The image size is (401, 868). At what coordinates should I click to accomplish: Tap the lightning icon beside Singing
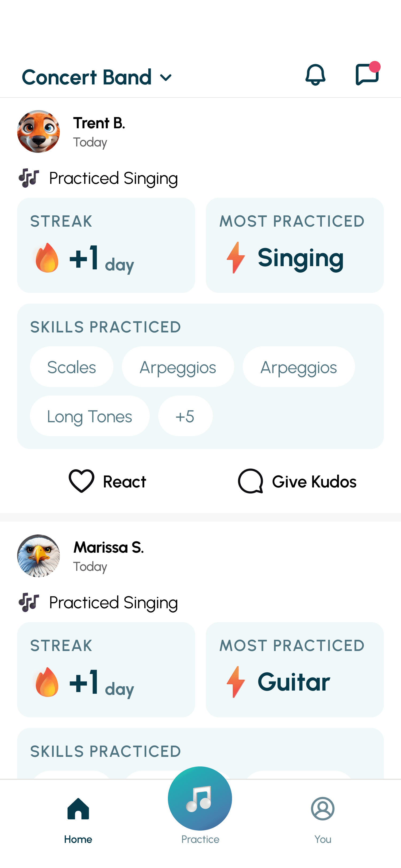[236, 257]
